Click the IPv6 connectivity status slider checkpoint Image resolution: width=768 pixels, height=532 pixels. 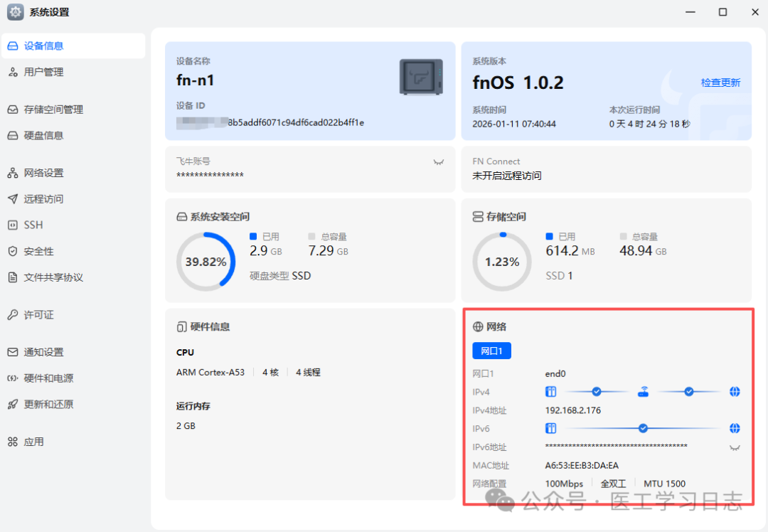[643, 428]
